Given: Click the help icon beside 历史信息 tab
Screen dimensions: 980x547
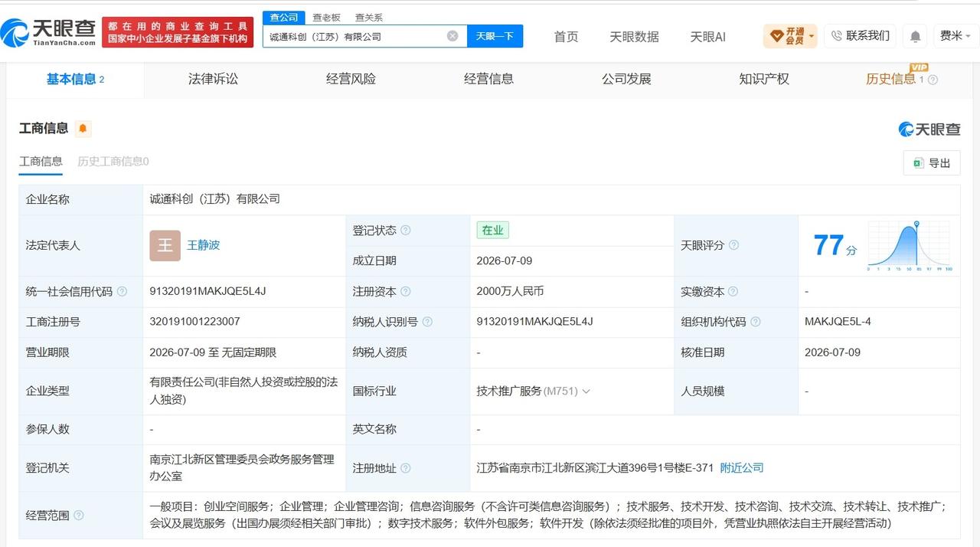Looking at the screenshot, I should click(x=933, y=80).
